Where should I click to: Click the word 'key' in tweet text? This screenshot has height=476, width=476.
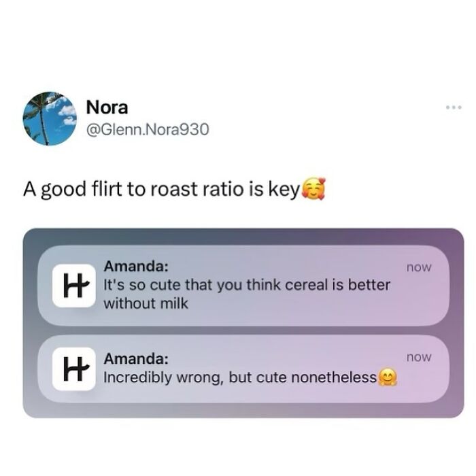pyautogui.click(x=284, y=190)
